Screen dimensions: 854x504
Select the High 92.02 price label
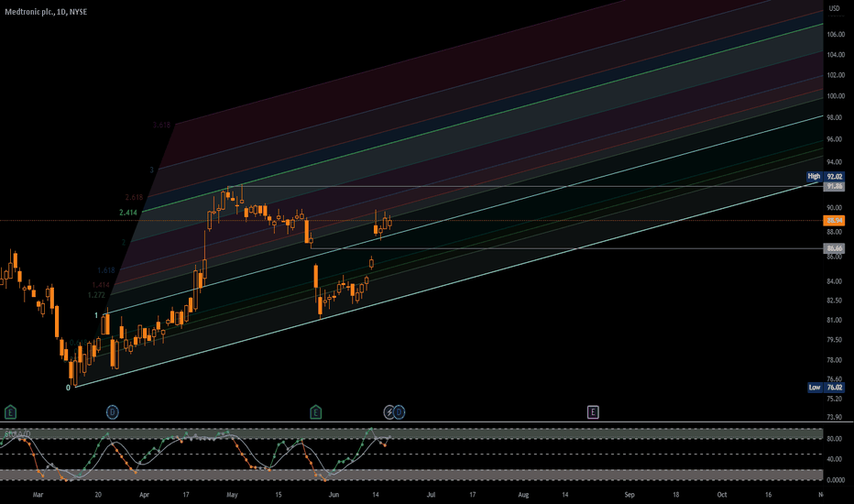pyautogui.click(x=825, y=176)
